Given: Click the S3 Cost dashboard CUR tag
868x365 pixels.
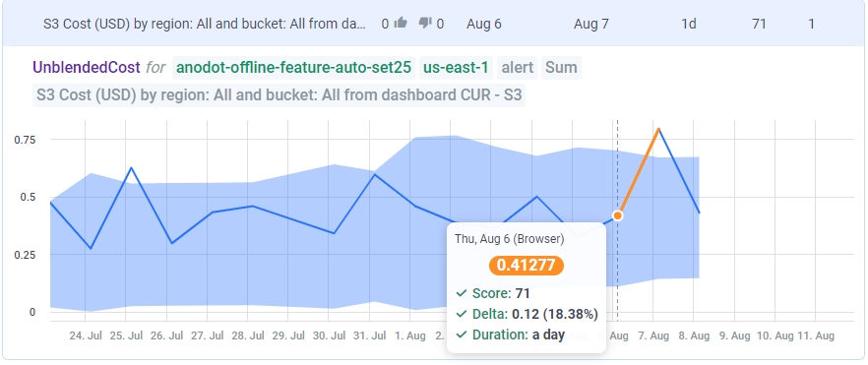Looking at the screenshot, I should [x=279, y=95].
